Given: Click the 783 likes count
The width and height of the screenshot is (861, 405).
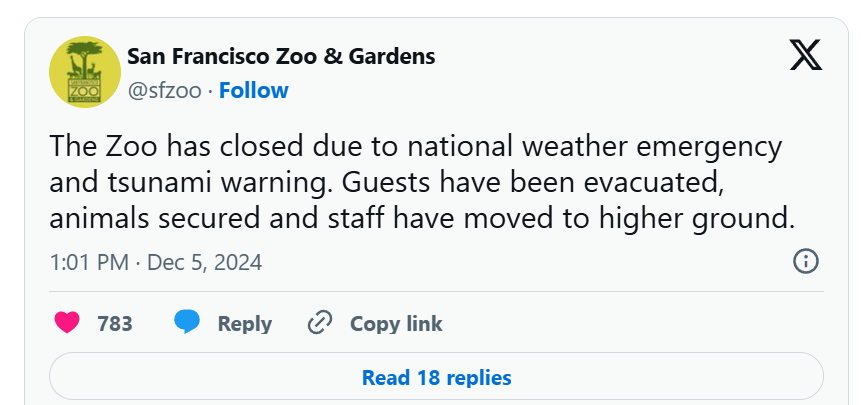Looking at the screenshot, I should coord(115,323).
